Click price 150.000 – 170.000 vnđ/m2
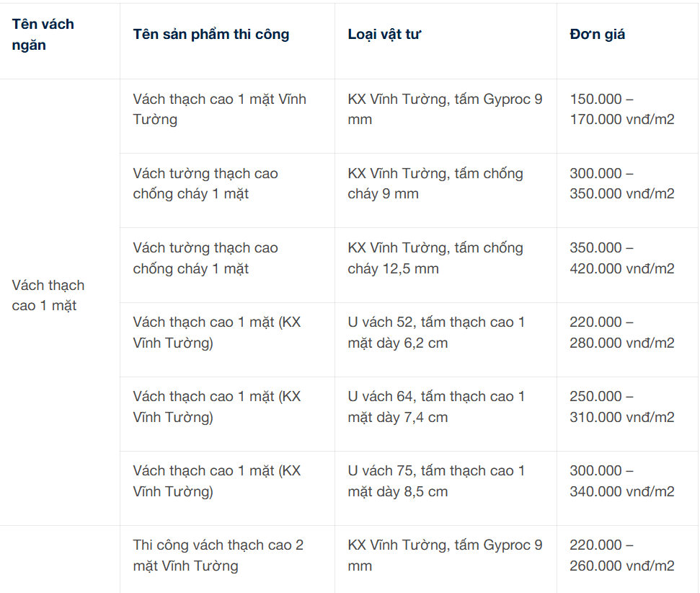700x593 pixels. pos(621,109)
